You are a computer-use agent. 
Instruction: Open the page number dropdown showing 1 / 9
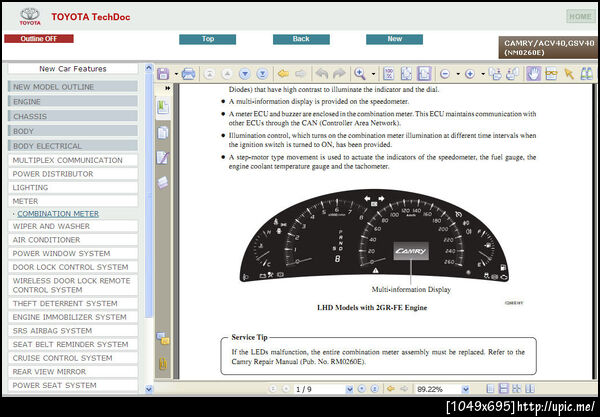click(x=349, y=389)
